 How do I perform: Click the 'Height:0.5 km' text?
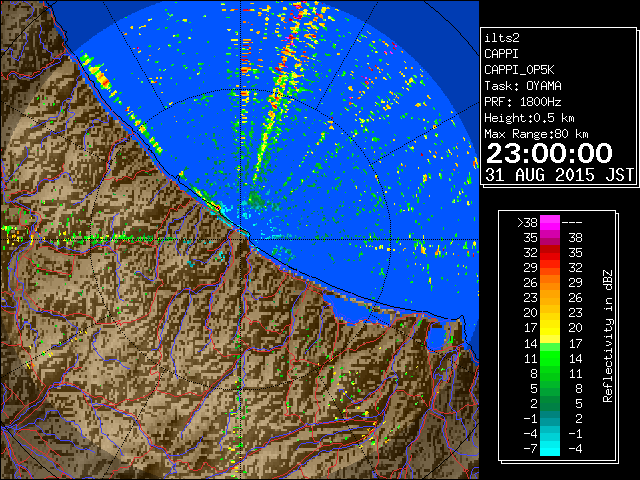pos(529,118)
